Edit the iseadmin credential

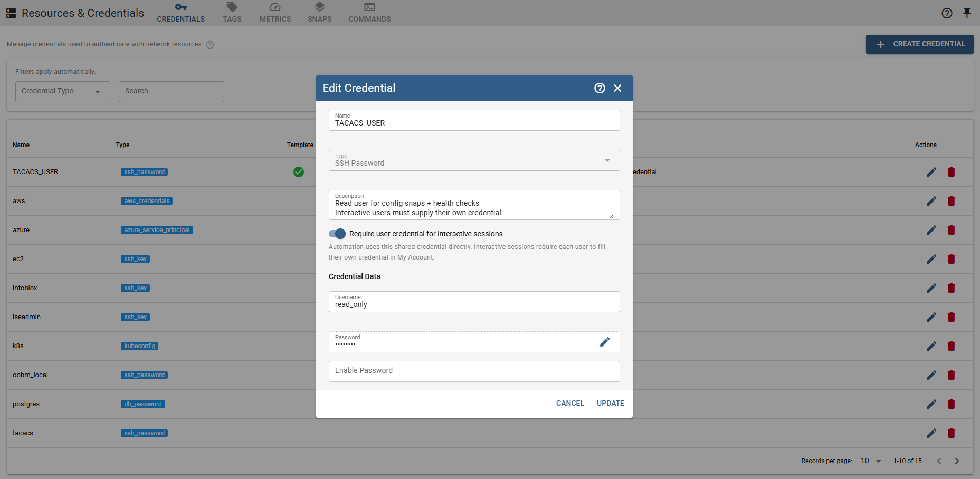click(931, 317)
